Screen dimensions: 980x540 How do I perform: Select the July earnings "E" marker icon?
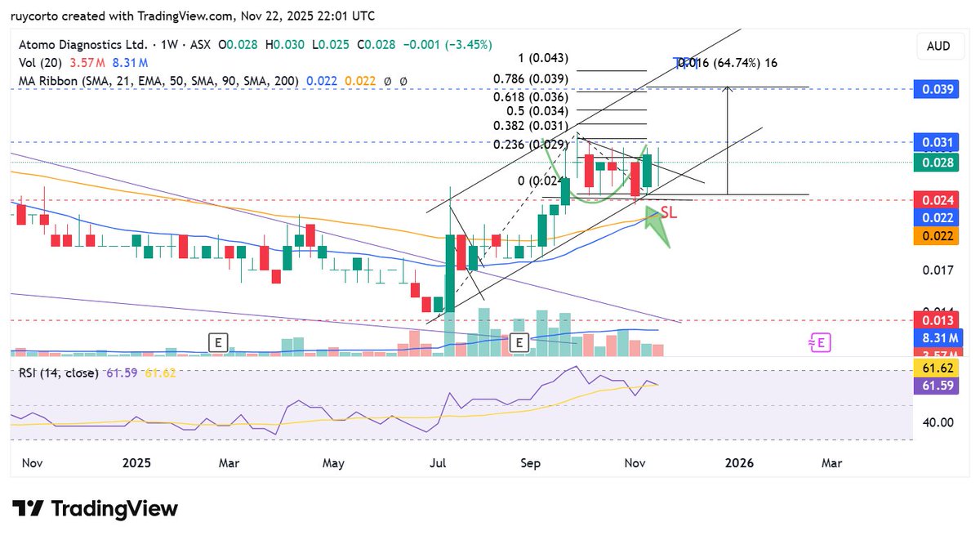pos(218,342)
